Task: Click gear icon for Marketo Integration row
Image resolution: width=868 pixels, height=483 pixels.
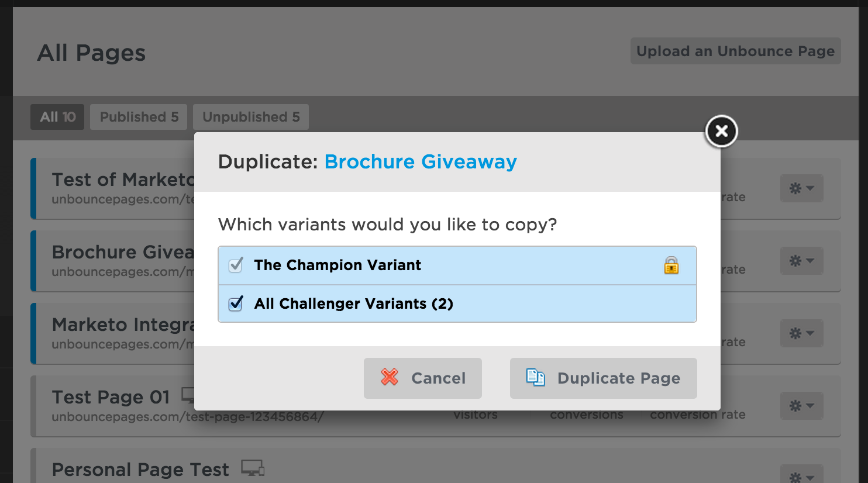Action: coord(795,333)
